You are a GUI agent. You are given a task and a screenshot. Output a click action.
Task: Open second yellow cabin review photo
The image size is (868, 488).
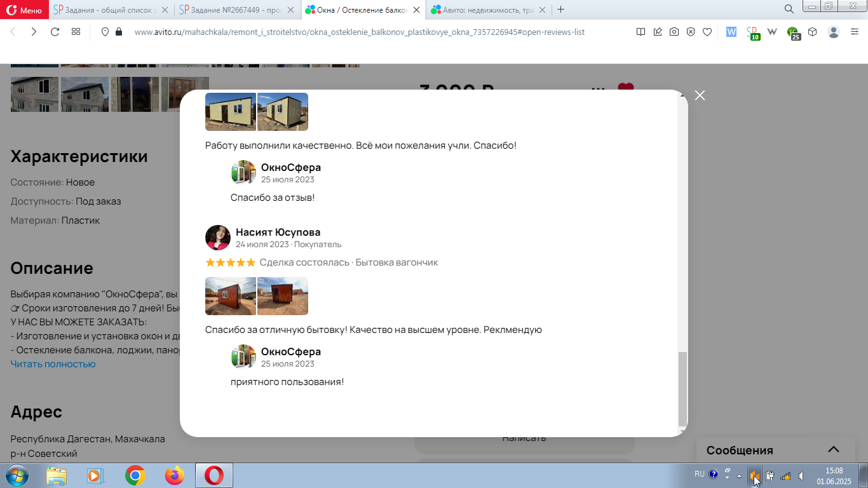click(x=283, y=112)
